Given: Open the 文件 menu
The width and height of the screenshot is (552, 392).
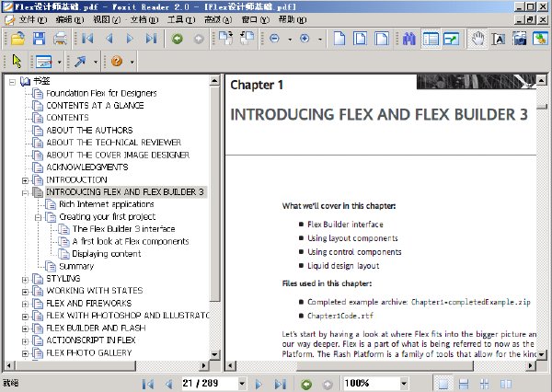Looking at the screenshot, I should [x=33, y=19].
